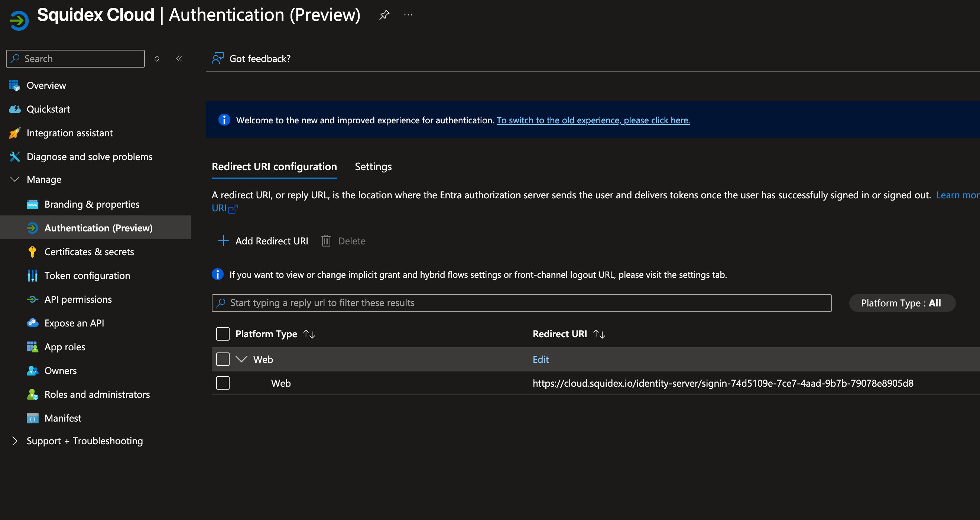Click the info icon beside implicit grant note

[218, 274]
